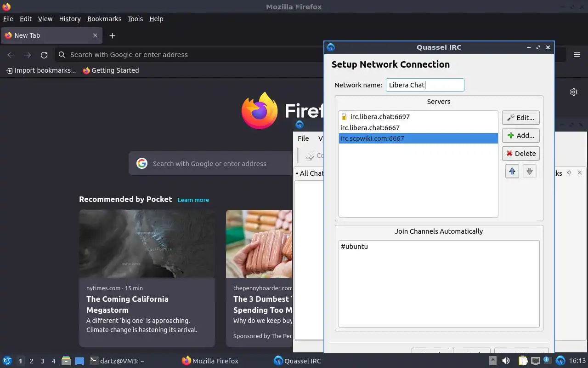Click the clipboard tray icon
This screenshot has width=588, height=368.
523,361
